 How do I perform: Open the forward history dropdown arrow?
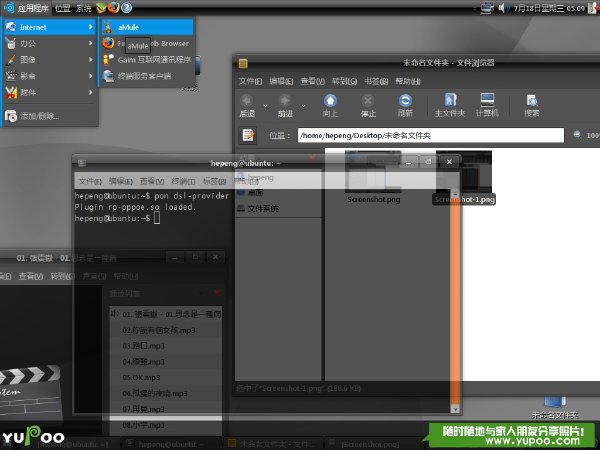[x=303, y=106]
